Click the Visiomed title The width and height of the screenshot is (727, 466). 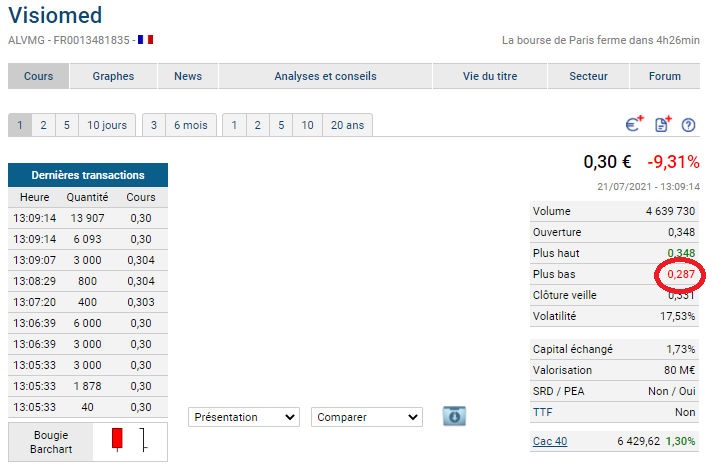(55, 15)
